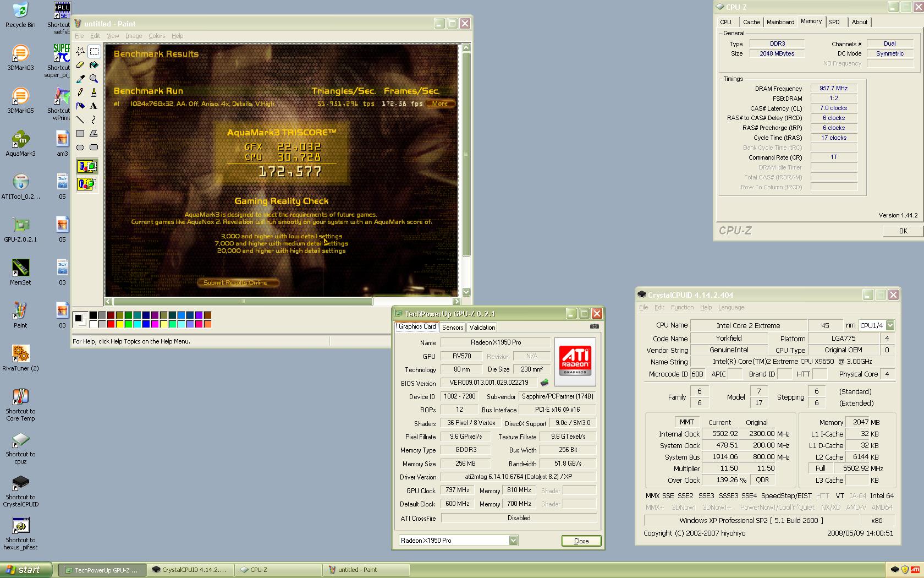924x578 pixels.
Task: Click Submit Results Online in the AquaMark image
Action: 237,282
